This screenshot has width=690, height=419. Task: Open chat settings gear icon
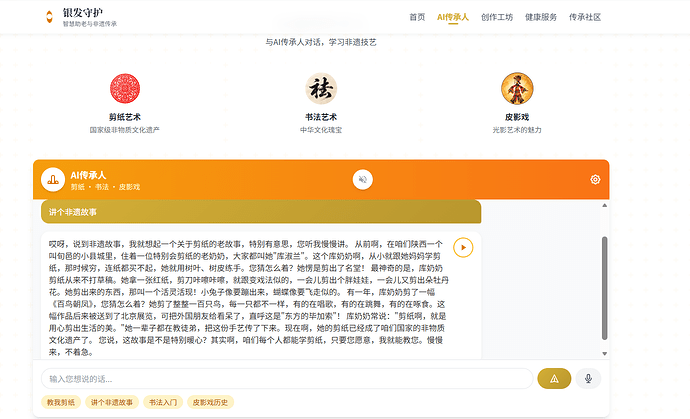point(595,180)
